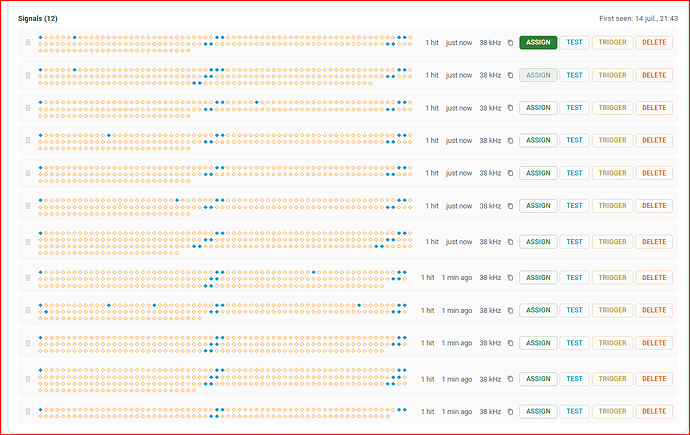Delete the last signal in the list
Image resolution: width=690 pixels, height=435 pixels.
click(x=654, y=412)
